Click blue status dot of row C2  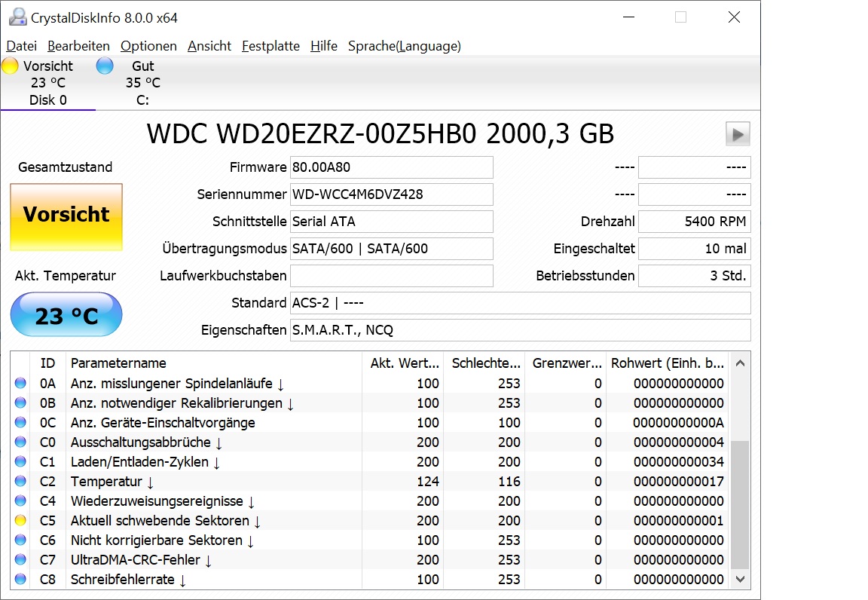tap(20, 481)
